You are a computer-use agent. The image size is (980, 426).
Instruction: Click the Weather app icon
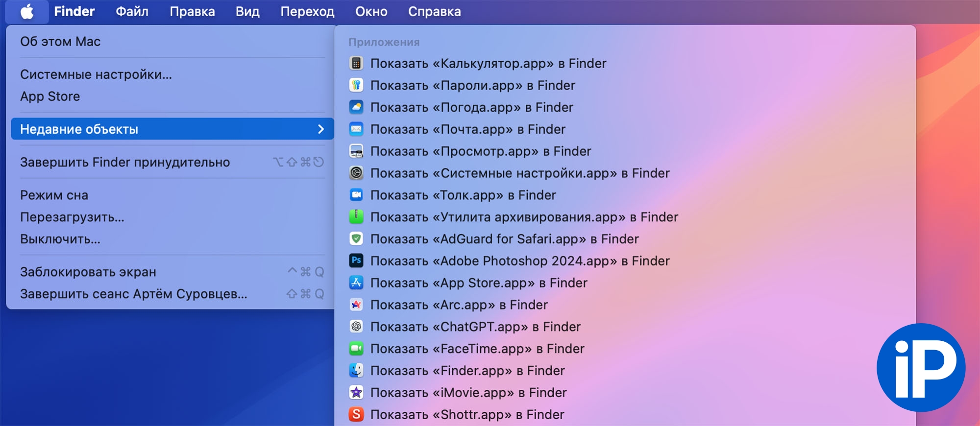(x=356, y=107)
